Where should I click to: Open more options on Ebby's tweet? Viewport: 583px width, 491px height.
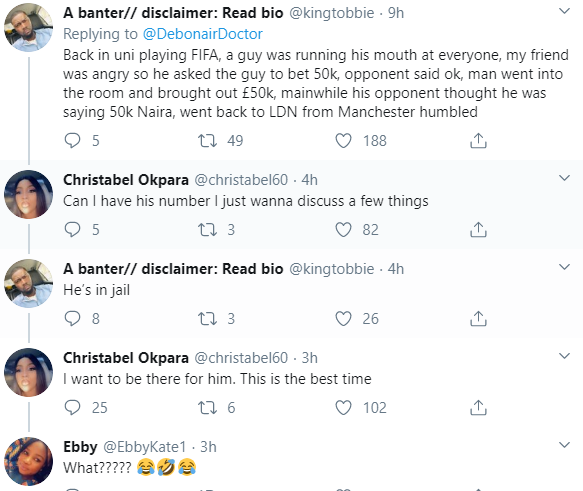point(564,445)
